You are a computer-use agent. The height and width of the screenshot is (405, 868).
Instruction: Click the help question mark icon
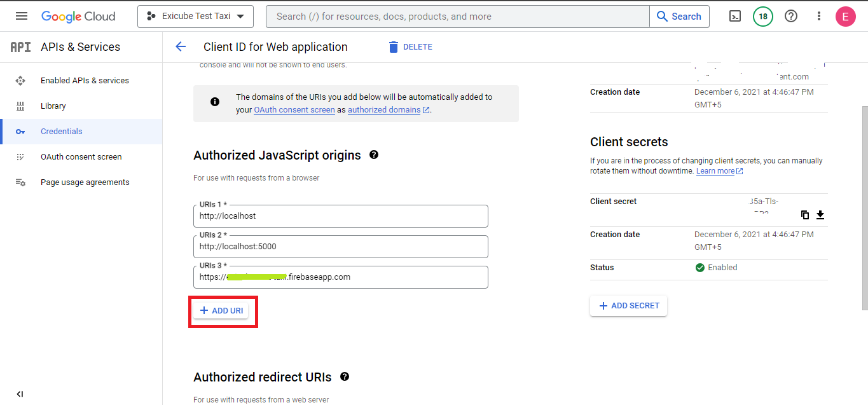coord(791,17)
